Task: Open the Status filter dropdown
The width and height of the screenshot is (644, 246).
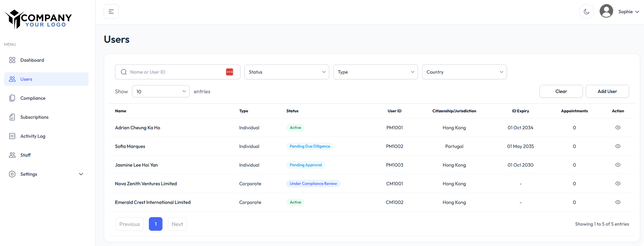Action: (287, 72)
